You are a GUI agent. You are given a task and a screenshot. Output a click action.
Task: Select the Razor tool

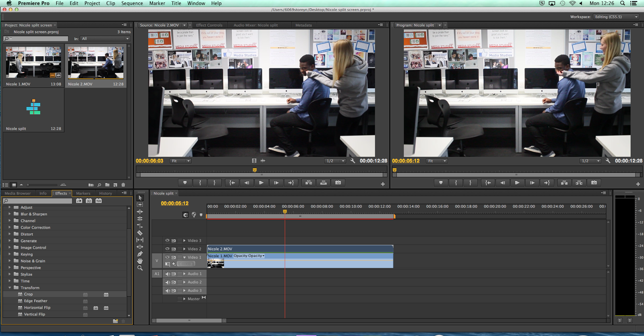[140, 233]
